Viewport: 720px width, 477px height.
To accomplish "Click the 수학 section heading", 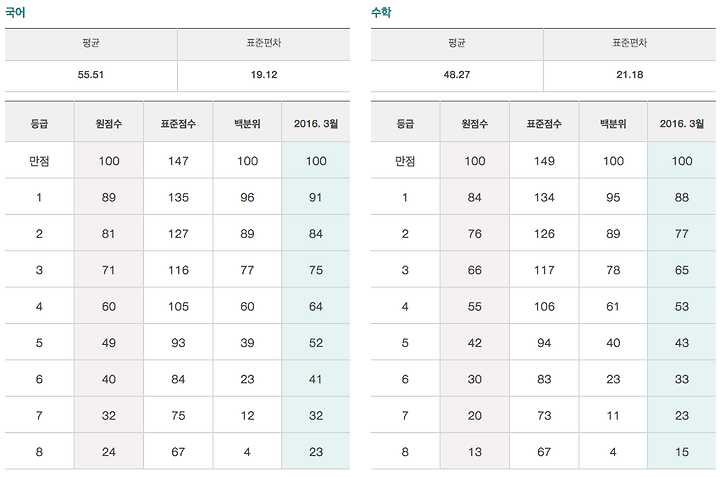I will coord(381,12).
